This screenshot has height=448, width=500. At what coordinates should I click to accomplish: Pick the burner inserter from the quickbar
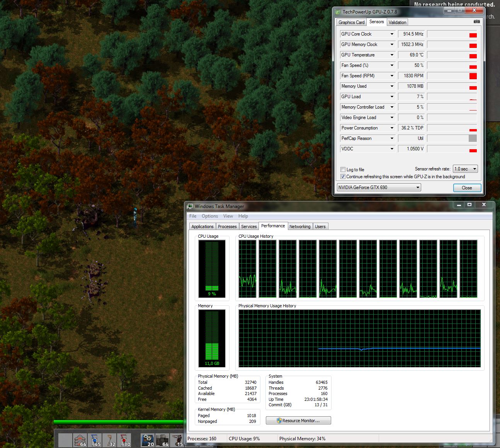pos(110,440)
